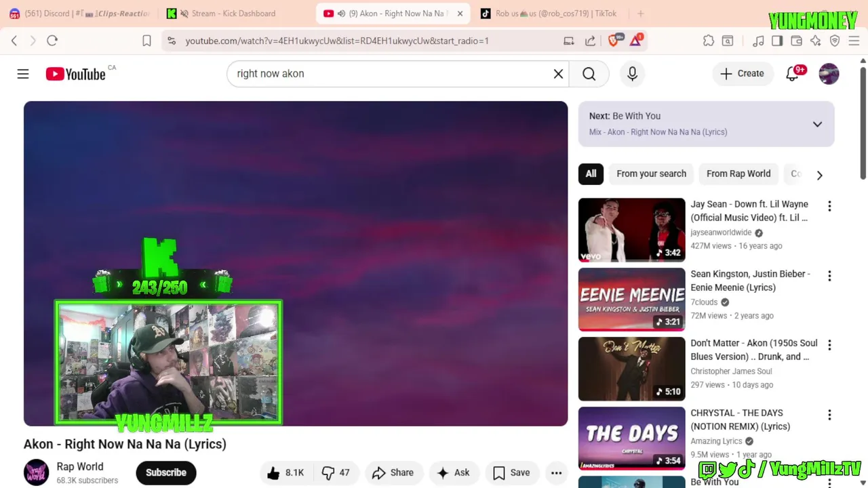Go back with the browser back arrow
Image resolution: width=868 pixels, height=488 pixels.
(14, 41)
